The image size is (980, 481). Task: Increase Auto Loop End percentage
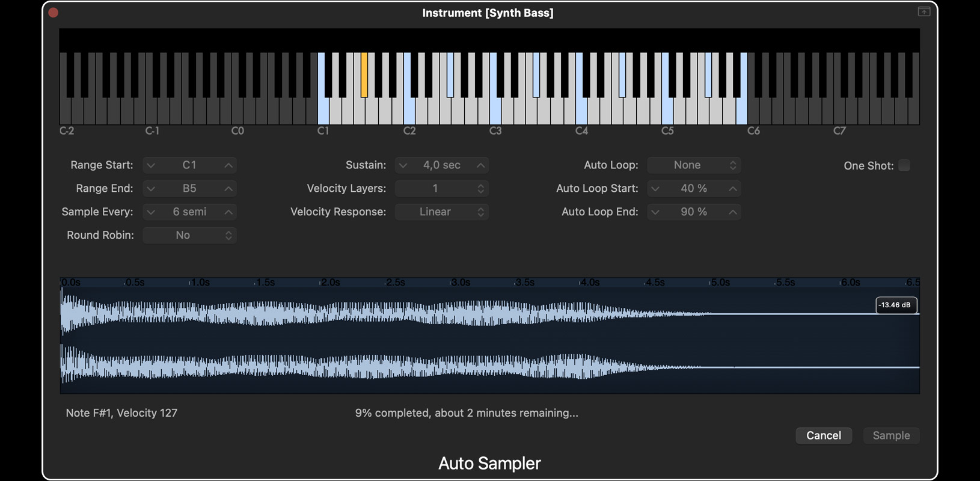[733, 212]
